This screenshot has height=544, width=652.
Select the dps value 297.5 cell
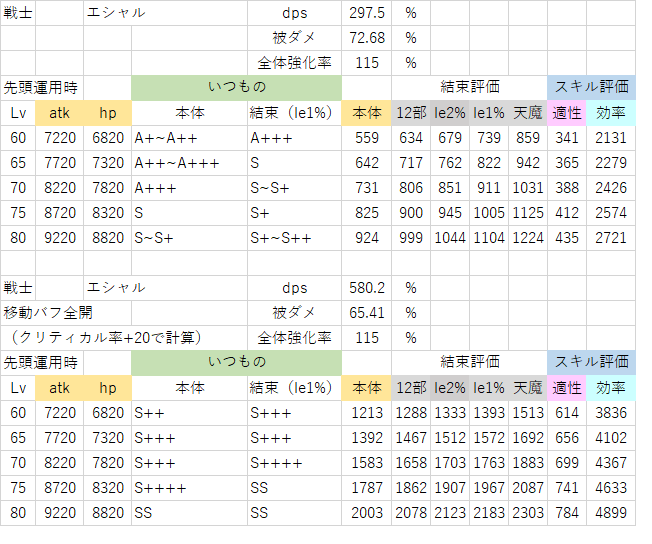pos(366,13)
